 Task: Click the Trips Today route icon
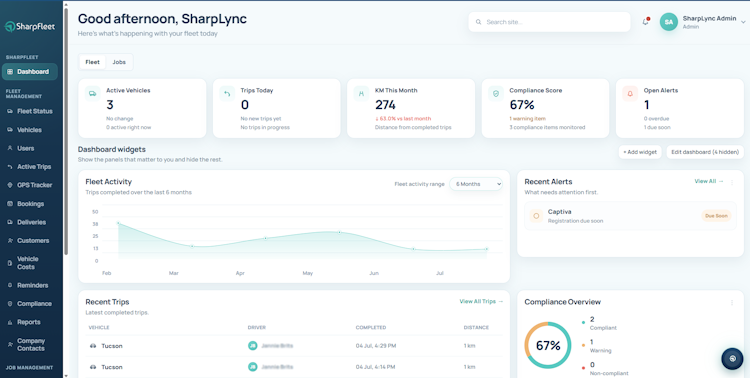(x=227, y=94)
